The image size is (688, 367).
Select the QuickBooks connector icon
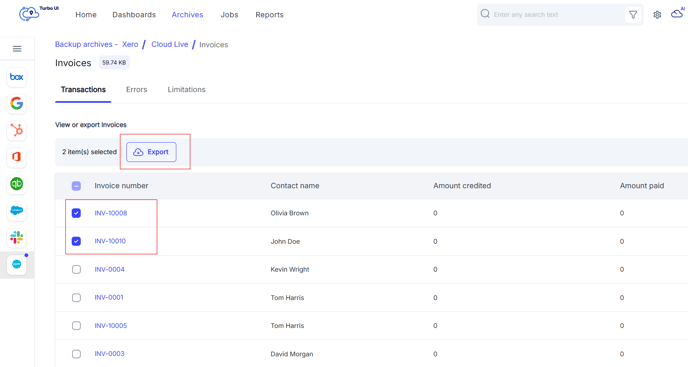click(x=17, y=184)
